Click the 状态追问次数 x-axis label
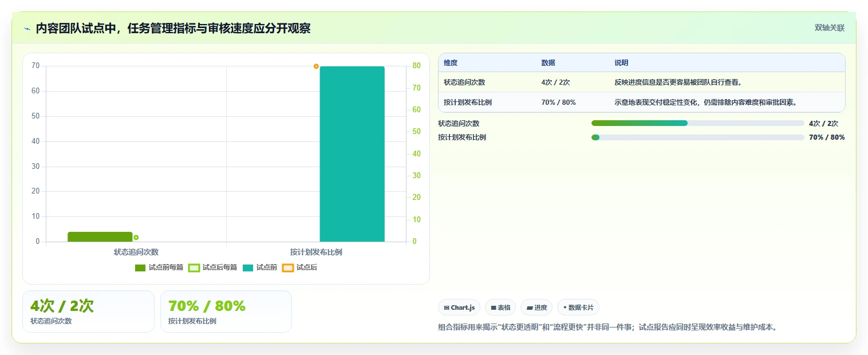Image resolution: width=868 pixels, height=355 pixels. pos(136,252)
